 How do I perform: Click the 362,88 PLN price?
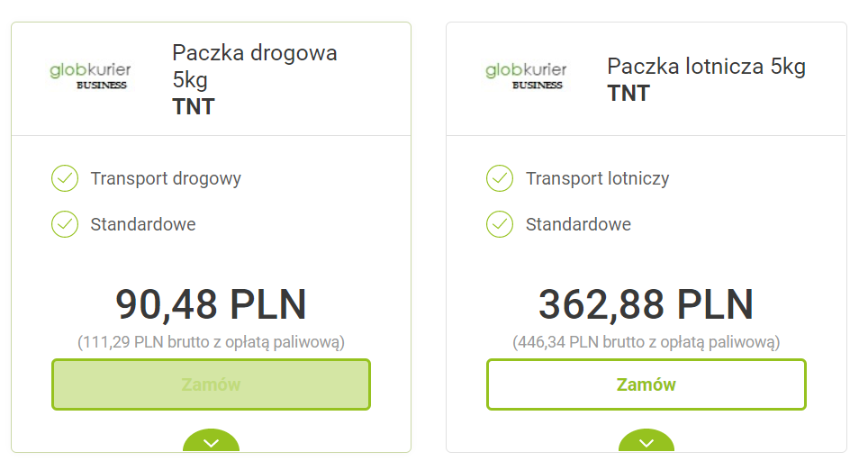(646, 304)
